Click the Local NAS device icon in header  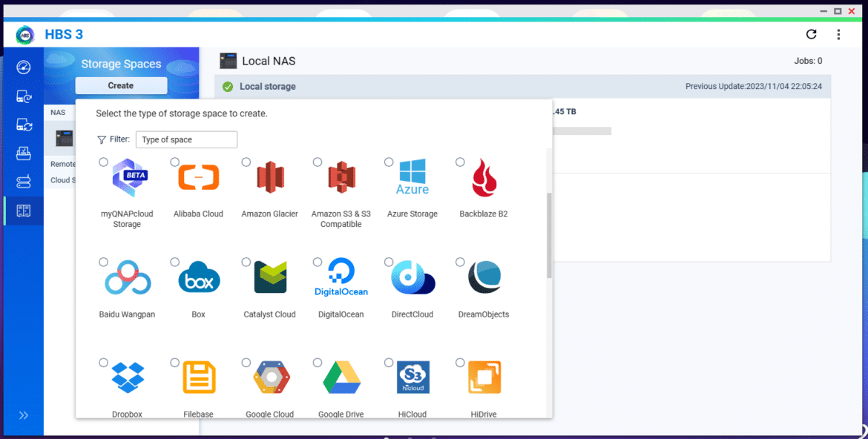click(228, 61)
